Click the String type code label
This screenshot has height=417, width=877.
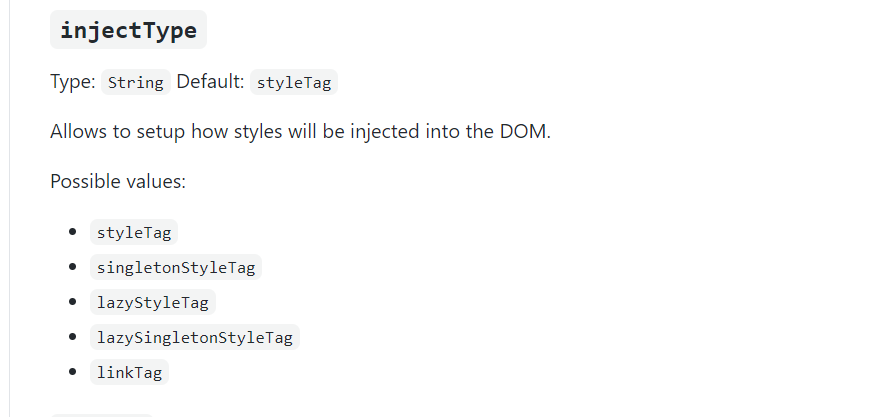click(x=135, y=83)
